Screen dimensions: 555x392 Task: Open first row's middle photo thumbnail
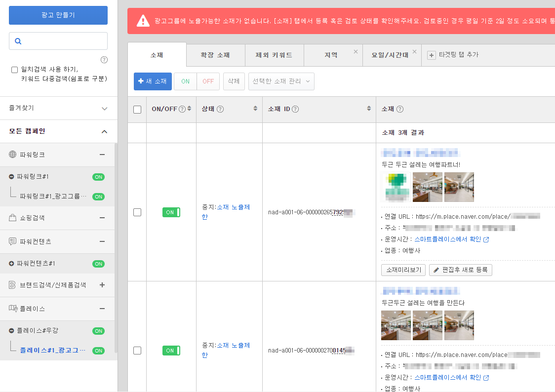point(428,187)
